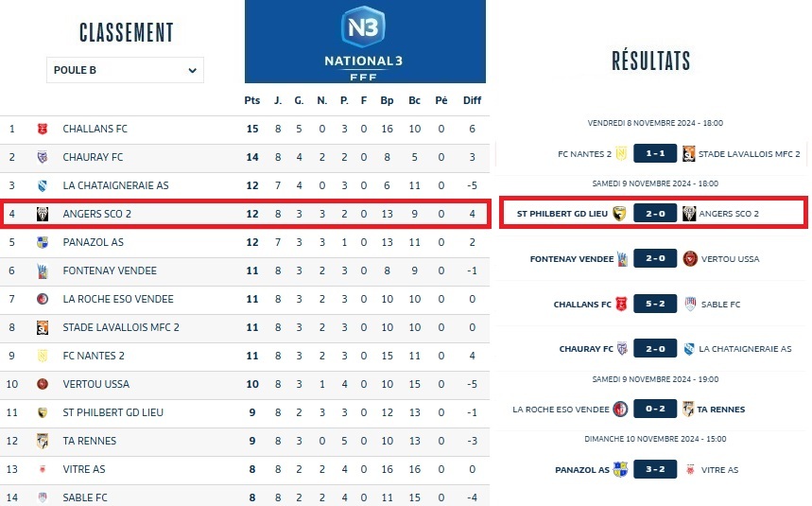Open the 5-2 Challans Sable score
The width and height of the screenshot is (812, 506).
click(654, 305)
